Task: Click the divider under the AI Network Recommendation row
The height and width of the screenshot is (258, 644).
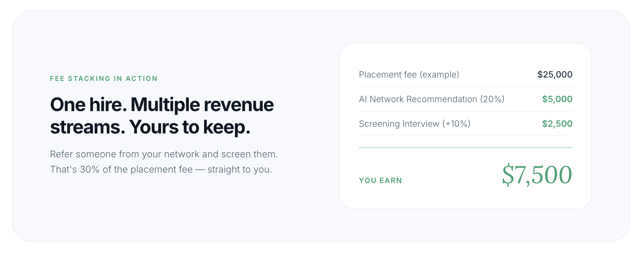Action: [x=466, y=111]
